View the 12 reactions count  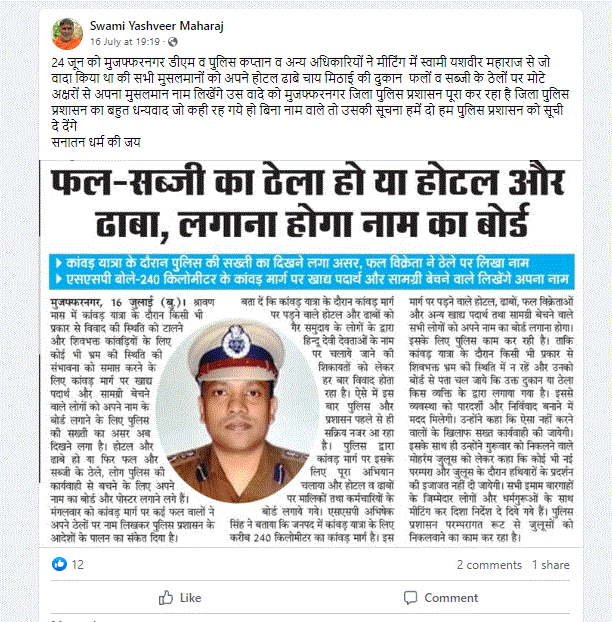[x=78, y=564]
